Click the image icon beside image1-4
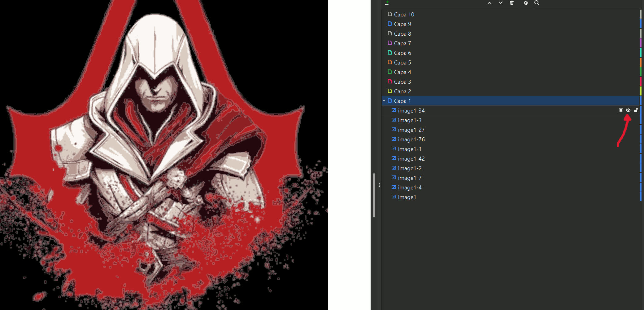The height and width of the screenshot is (310, 644). 394,187
